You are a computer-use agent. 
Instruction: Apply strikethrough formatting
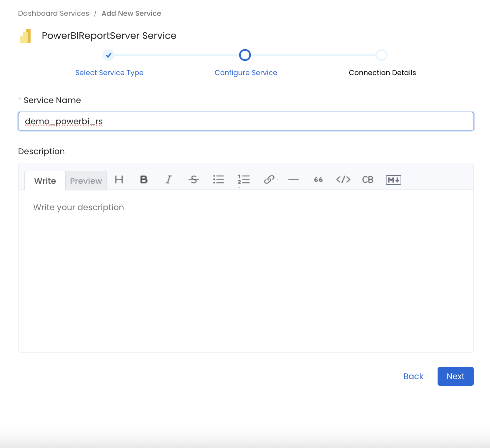click(194, 180)
